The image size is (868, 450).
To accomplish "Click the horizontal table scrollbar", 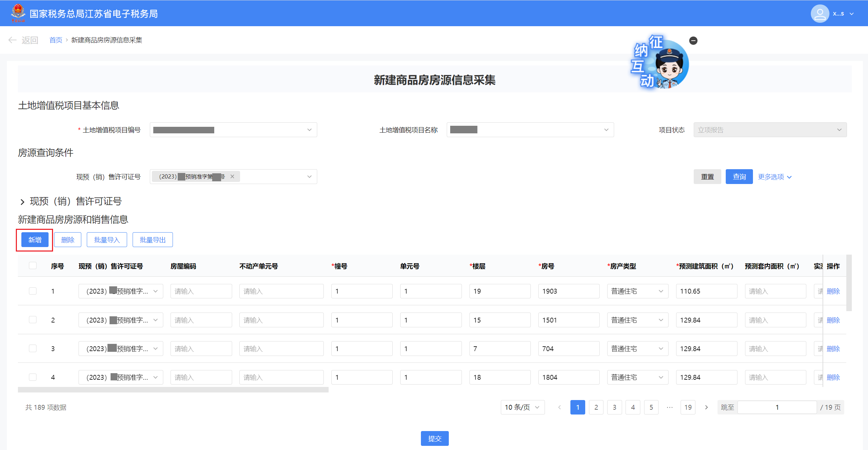I will pyautogui.click(x=173, y=390).
